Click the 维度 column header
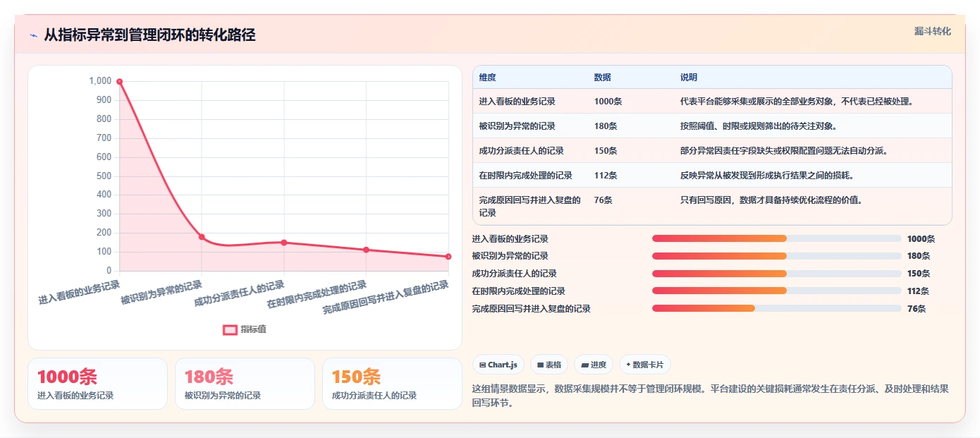The image size is (980, 438). (x=487, y=78)
